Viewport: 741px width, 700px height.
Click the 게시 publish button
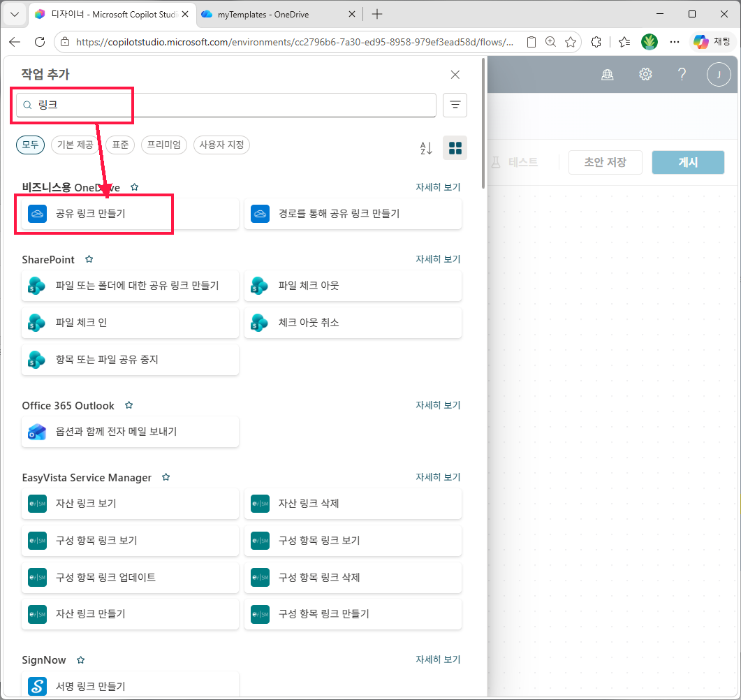[688, 162]
